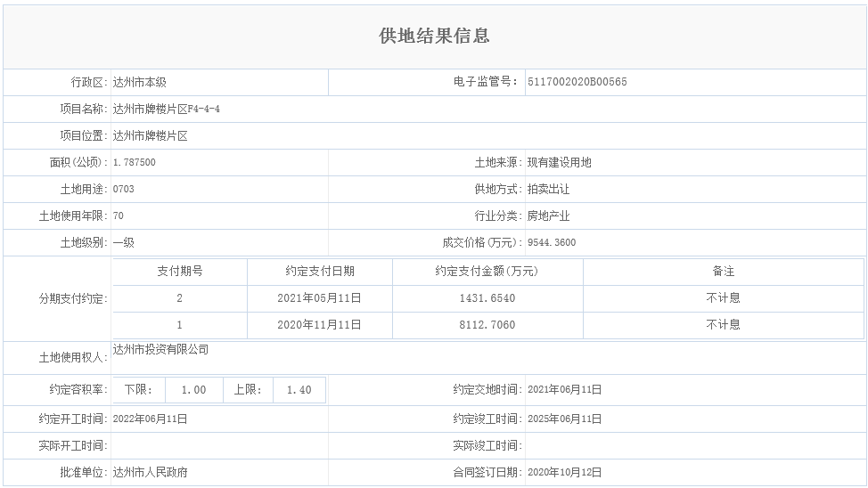Select land use term value 70
This screenshot has height=488, width=868.
(118, 216)
